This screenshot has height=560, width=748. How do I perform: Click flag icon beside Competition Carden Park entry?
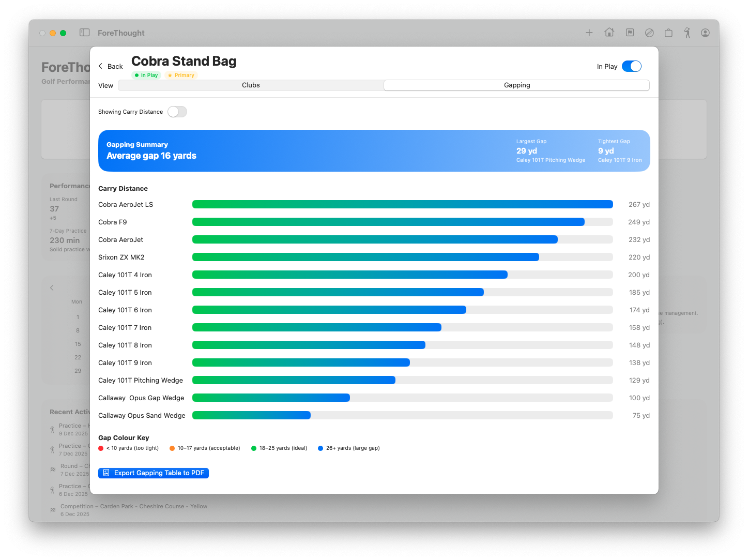pyautogui.click(x=53, y=510)
